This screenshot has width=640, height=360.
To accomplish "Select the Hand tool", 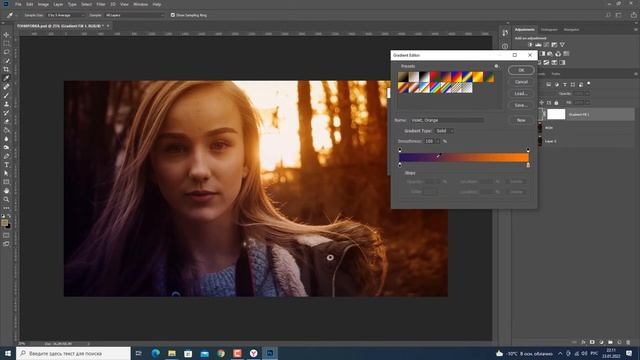I will [7, 191].
